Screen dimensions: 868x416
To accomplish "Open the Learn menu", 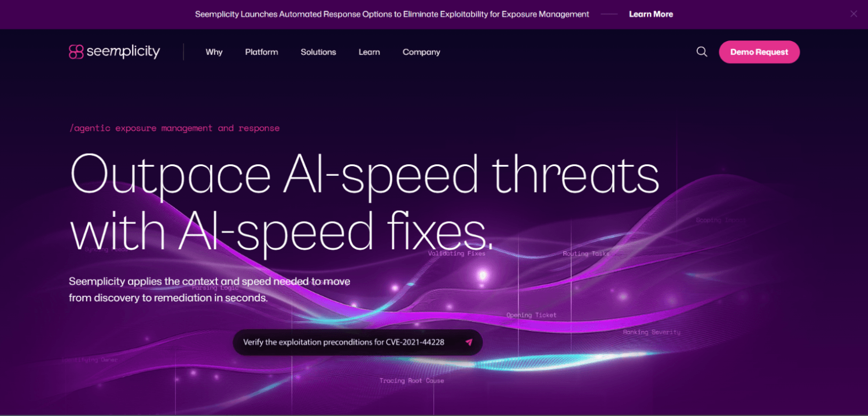I will [369, 52].
